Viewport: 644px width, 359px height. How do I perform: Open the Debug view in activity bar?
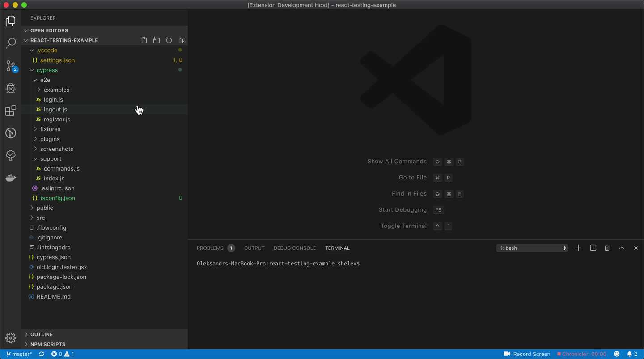tap(11, 88)
